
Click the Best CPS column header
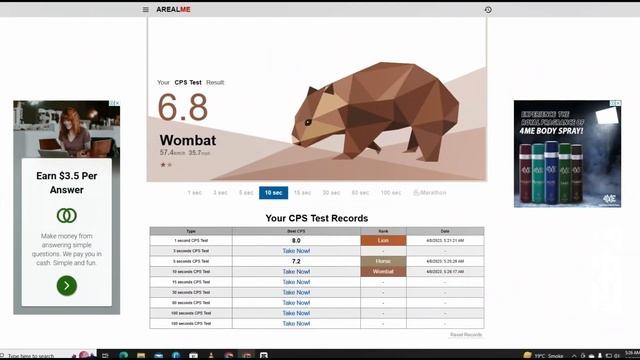coord(296,231)
